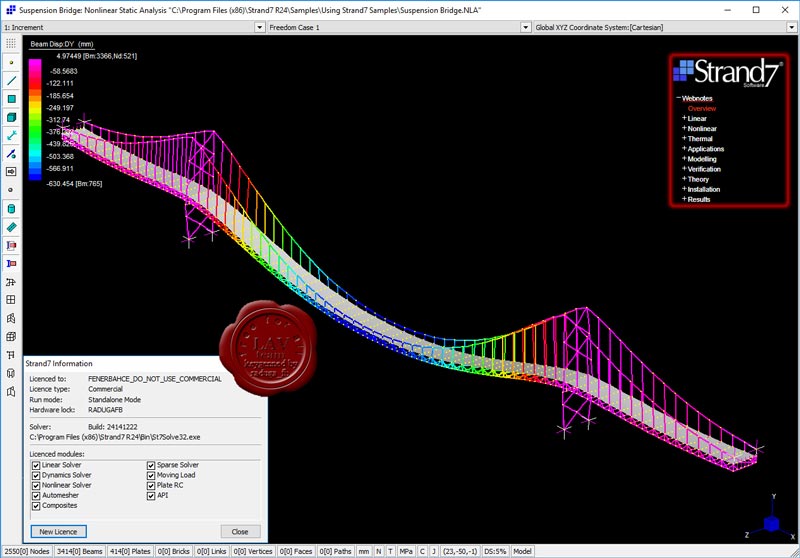This screenshot has height=558, width=800.
Task: Select the link element tool icon
Action: click(11, 135)
